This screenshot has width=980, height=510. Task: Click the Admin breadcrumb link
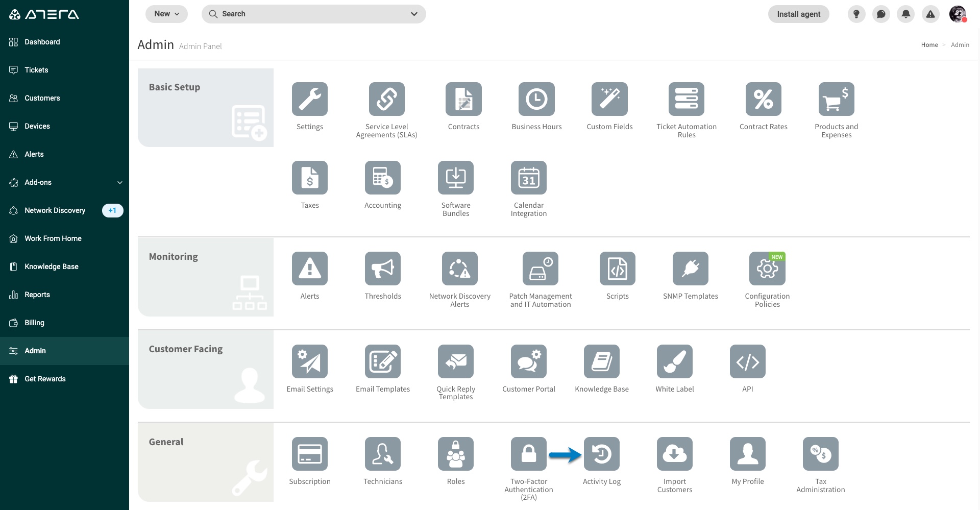(x=960, y=45)
